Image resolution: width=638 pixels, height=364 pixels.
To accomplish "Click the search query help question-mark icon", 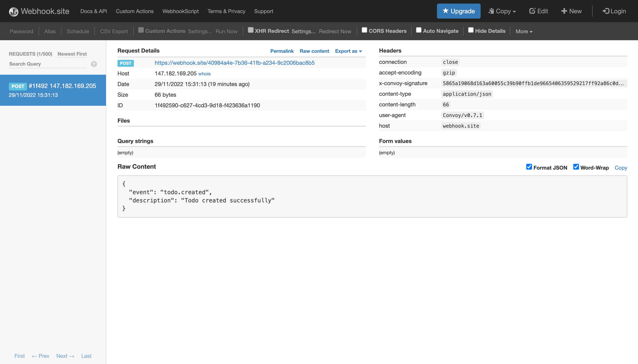I will coord(94,64).
